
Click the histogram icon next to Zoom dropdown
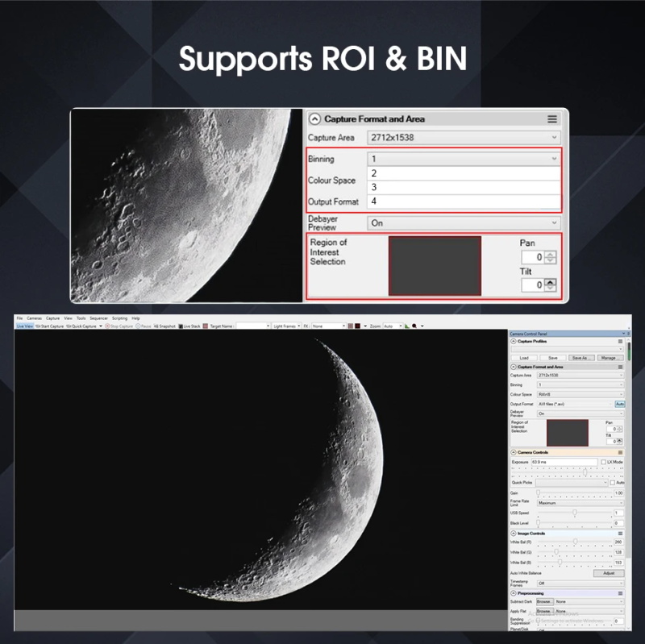407,326
